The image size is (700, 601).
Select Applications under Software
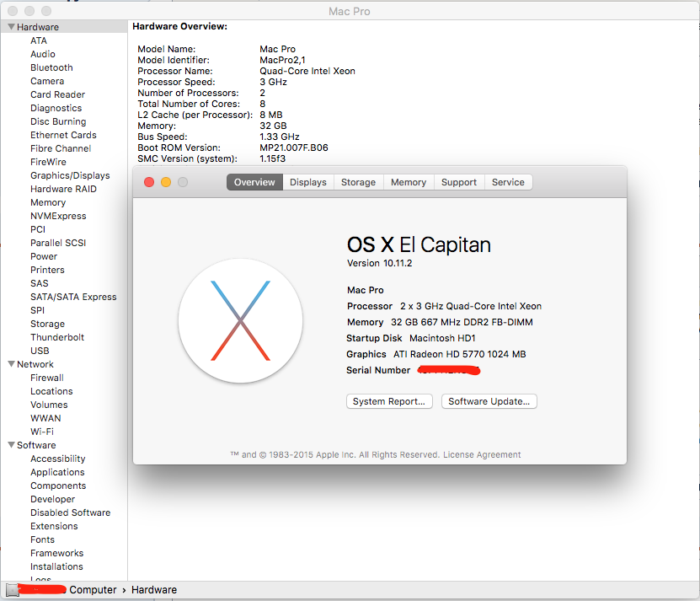(x=57, y=472)
